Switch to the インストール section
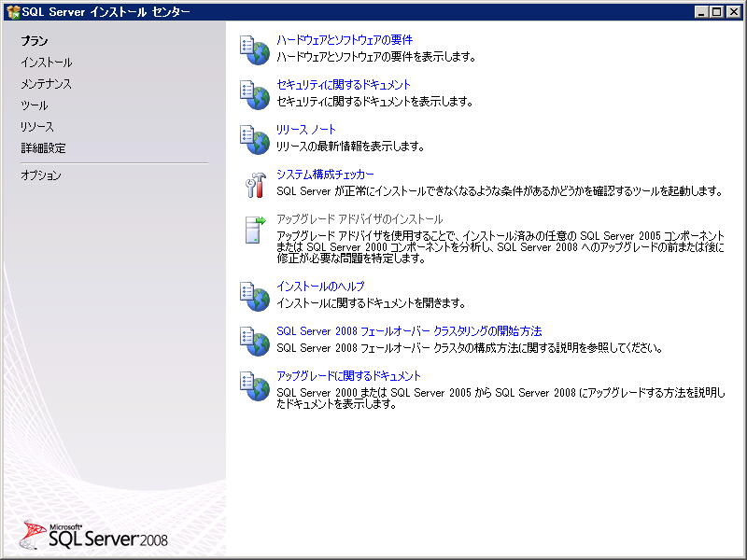Screen dimensions: 747x560 (x=49, y=63)
